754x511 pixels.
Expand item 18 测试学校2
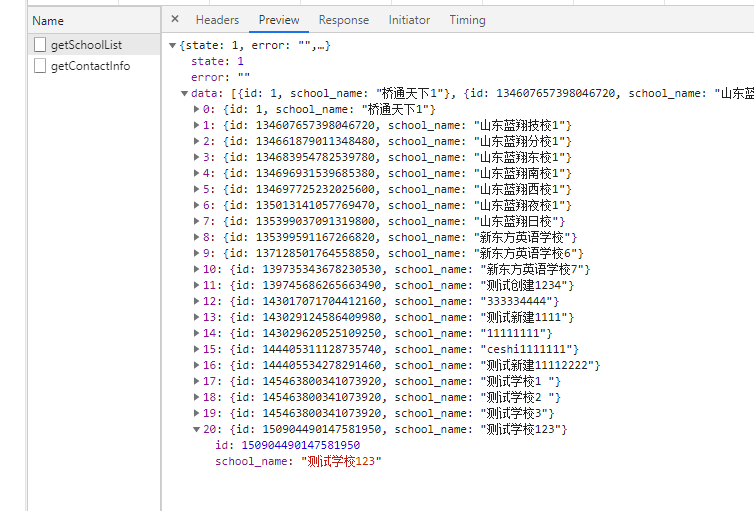[x=196, y=397]
